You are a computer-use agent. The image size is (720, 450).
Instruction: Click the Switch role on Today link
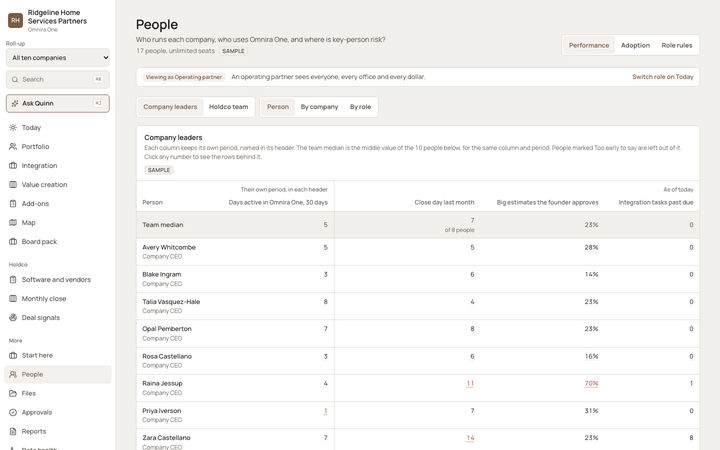pyautogui.click(x=663, y=77)
